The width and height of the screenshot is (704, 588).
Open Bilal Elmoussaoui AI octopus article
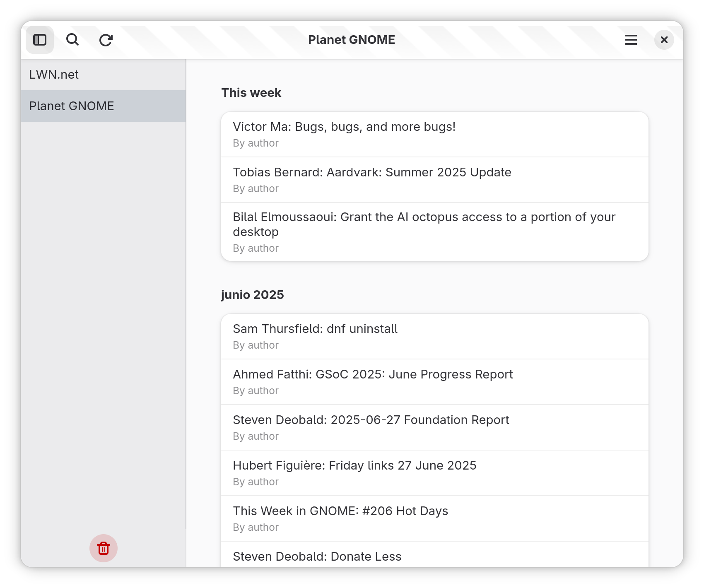tap(435, 232)
